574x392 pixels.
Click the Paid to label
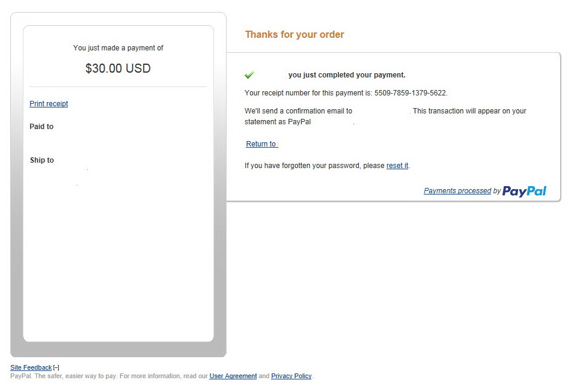point(41,127)
